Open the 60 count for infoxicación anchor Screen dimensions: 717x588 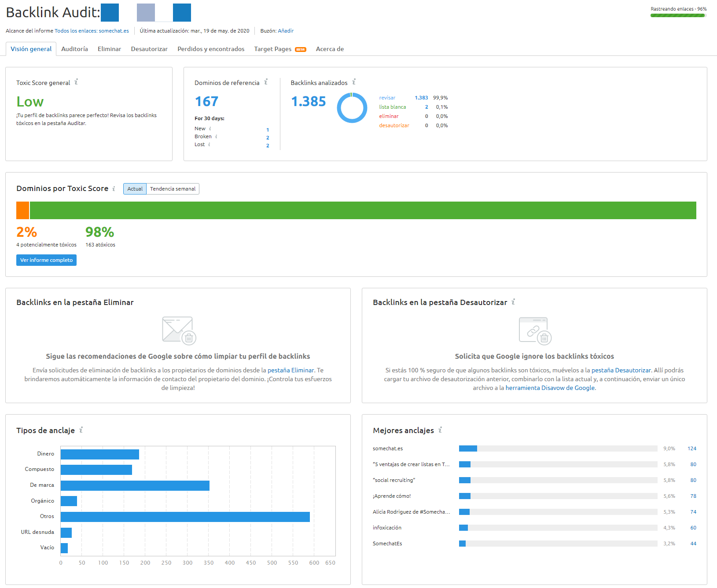693,528
